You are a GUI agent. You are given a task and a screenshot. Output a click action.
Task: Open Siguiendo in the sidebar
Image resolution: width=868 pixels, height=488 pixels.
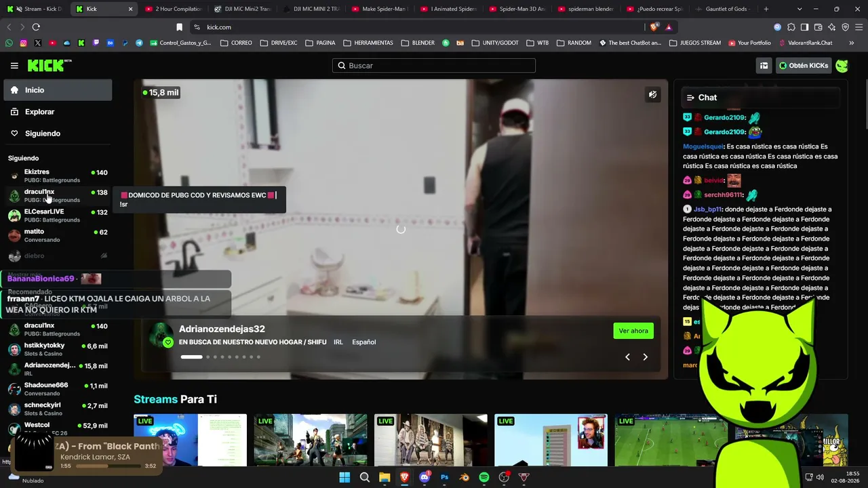coord(58,134)
